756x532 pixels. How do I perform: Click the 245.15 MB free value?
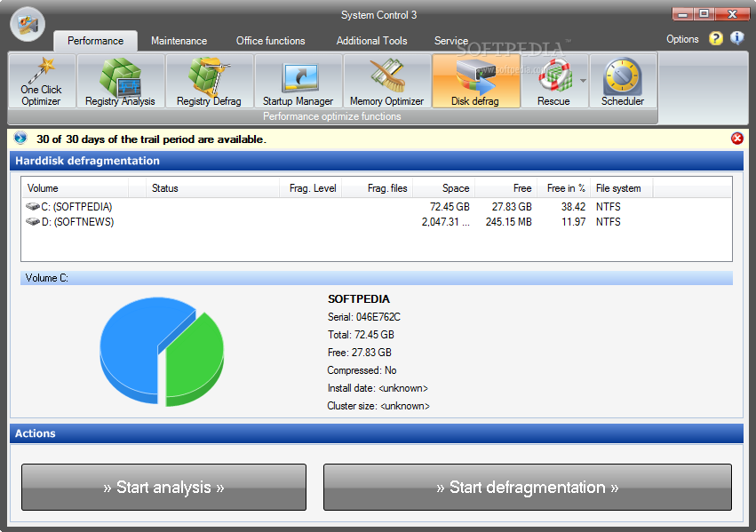click(509, 222)
